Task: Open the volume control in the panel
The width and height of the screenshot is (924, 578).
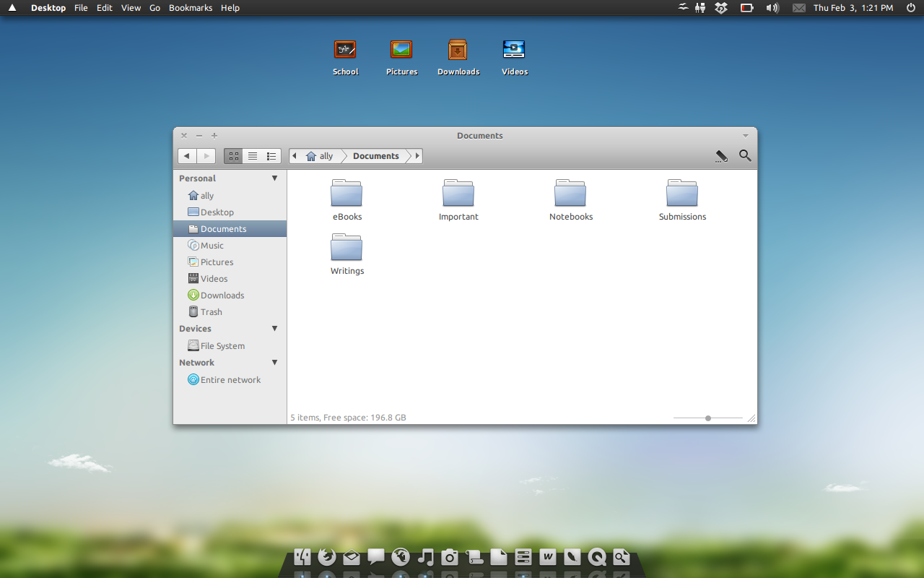Action: (772, 8)
